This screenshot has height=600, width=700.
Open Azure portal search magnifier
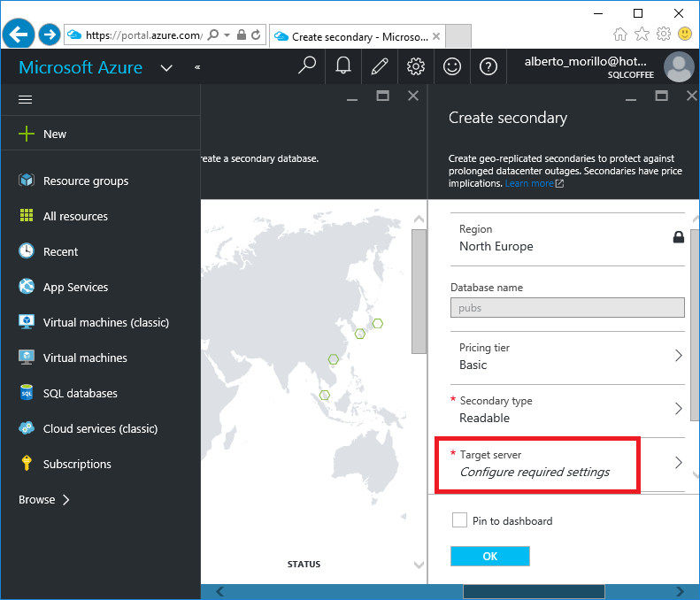coord(307,66)
